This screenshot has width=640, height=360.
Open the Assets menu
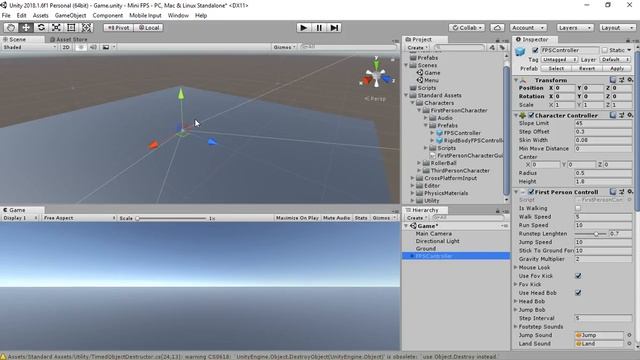tap(40, 16)
